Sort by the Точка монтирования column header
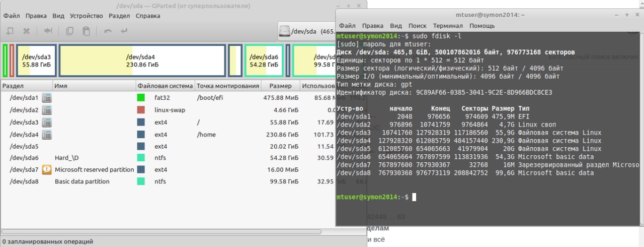 (228, 86)
